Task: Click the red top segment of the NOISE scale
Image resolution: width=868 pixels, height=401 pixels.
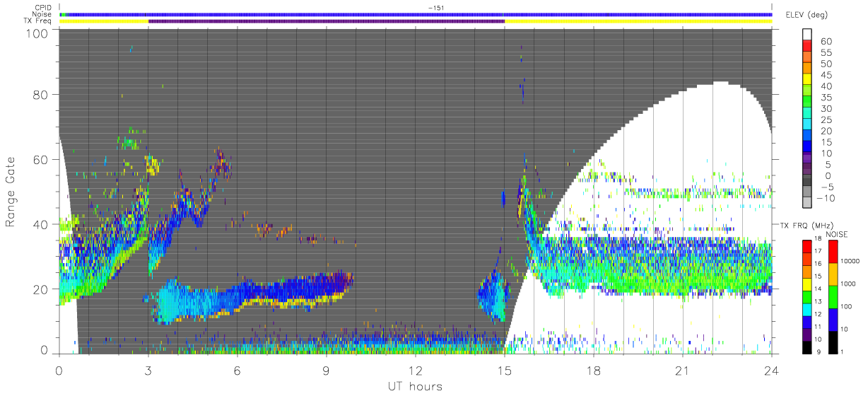Action: (x=833, y=251)
